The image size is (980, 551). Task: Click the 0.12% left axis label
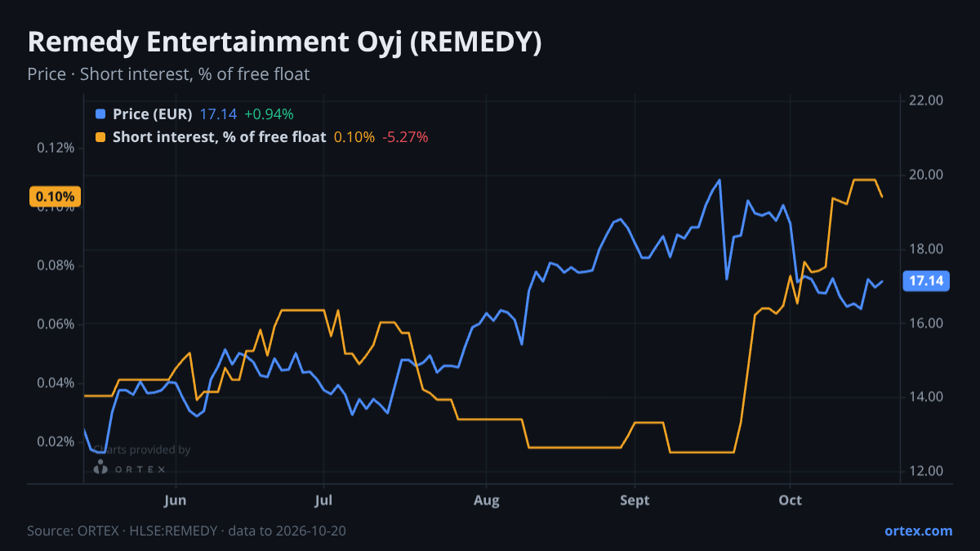coord(56,148)
